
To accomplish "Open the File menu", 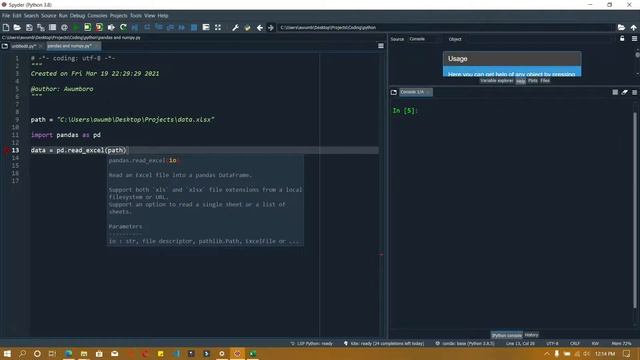I will click(x=6, y=16).
